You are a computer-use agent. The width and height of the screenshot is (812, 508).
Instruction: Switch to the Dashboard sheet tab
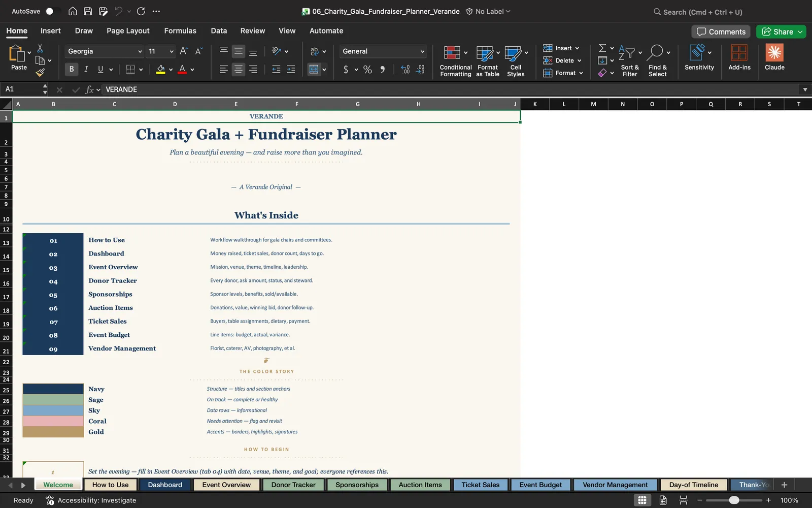pyautogui.click(x=165, y=485)
